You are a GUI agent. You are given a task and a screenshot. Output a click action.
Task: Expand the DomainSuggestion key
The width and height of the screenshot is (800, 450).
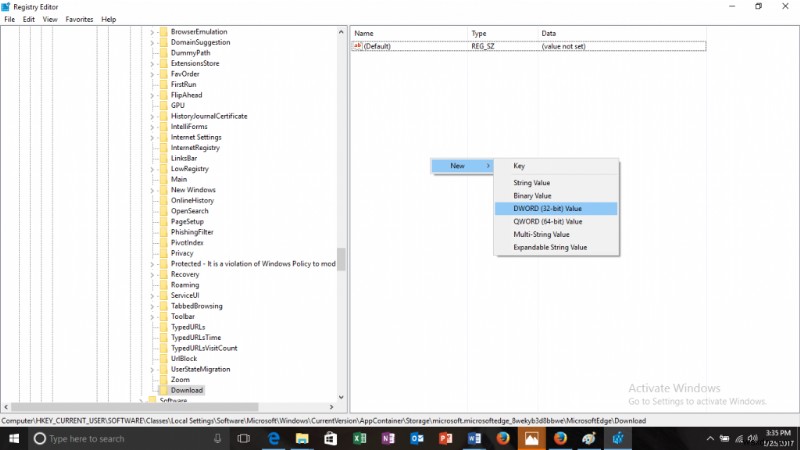tap(152, 43)
